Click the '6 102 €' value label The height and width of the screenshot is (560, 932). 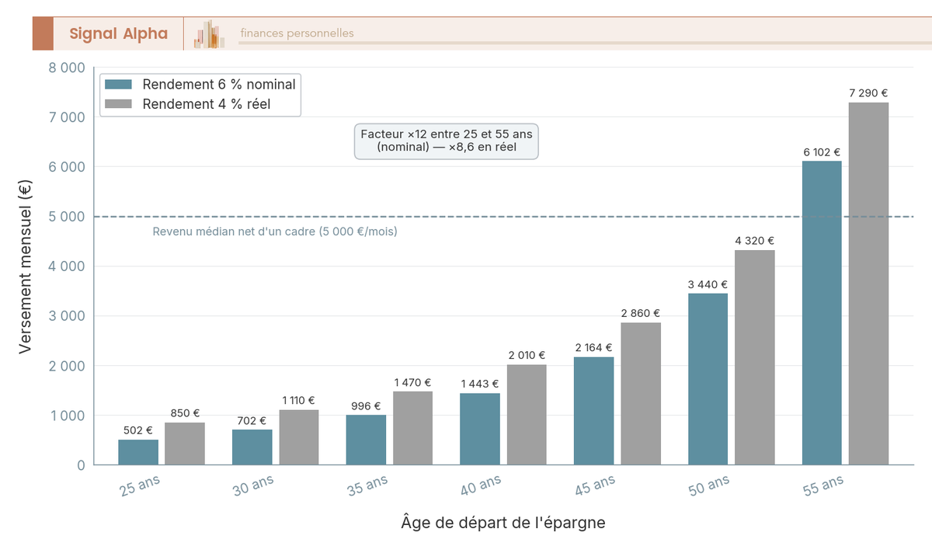[822, 152]
